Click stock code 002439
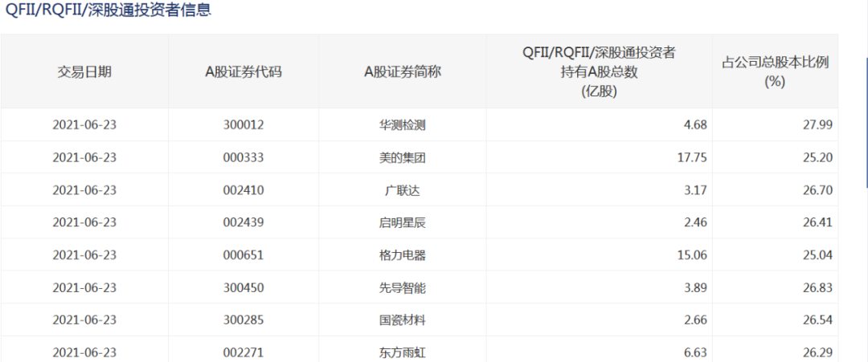The image size is (868, 362). pos(244,222)
